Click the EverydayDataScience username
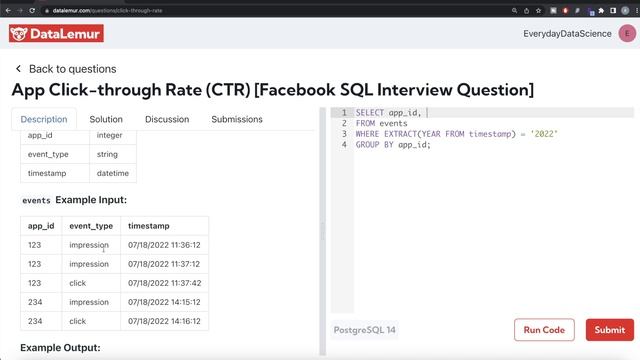Viewport: 640px width, 360px height. pos(567,33)
